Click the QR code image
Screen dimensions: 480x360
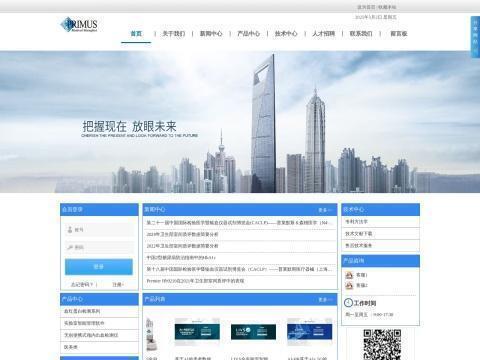coord(382,345)
